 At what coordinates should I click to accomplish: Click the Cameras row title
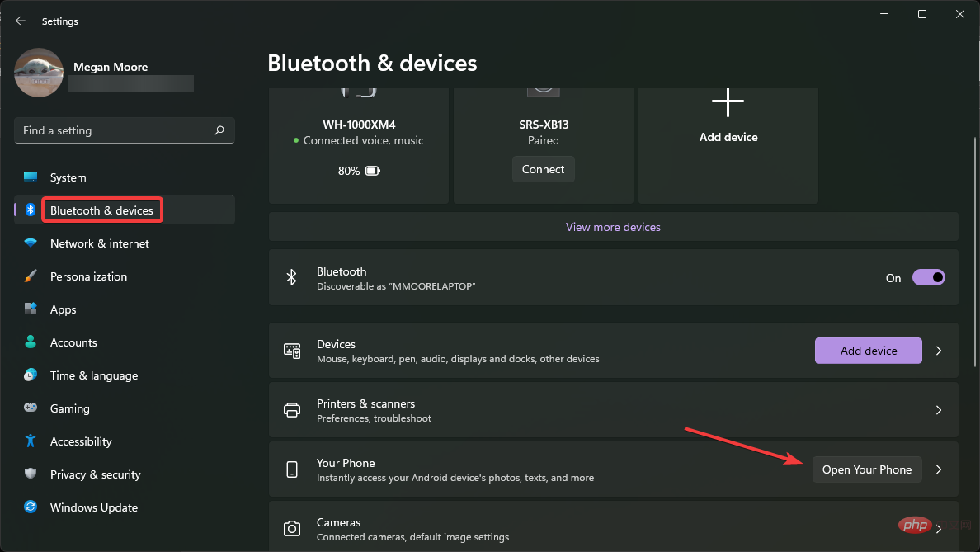pos(339,522)
